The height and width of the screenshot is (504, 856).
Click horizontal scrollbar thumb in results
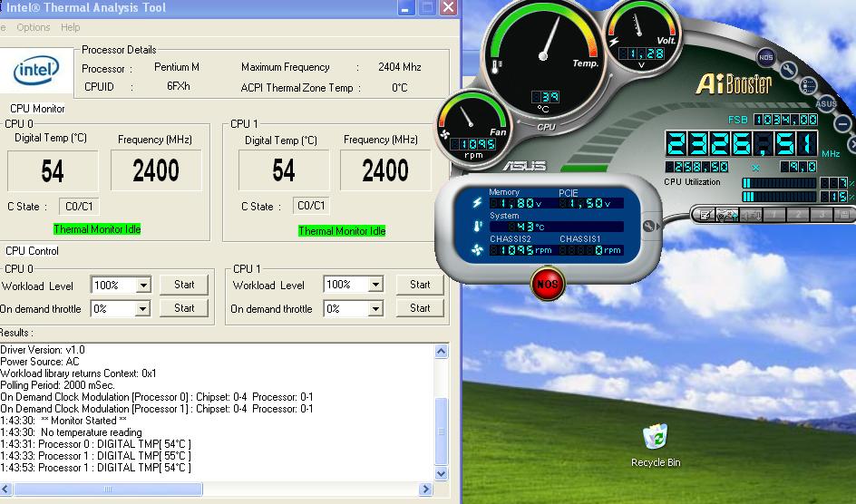pyautogui.click(x=108, y=489)
